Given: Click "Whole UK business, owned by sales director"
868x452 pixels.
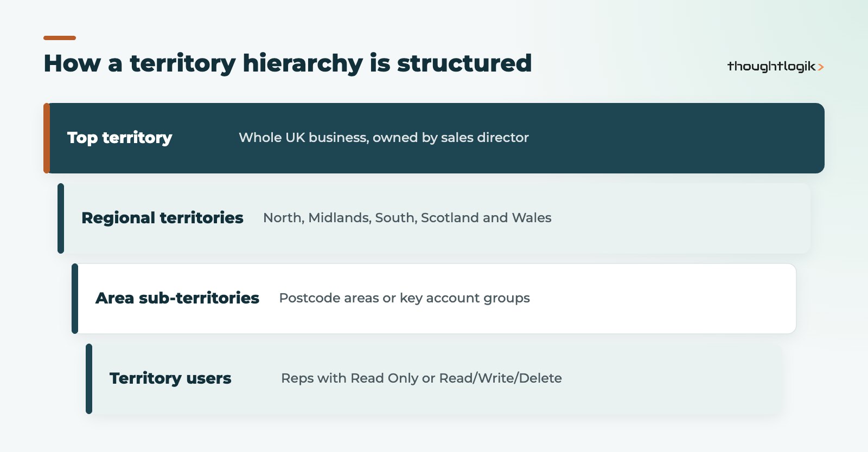Looking at the screenshot, I should point(384,138).
